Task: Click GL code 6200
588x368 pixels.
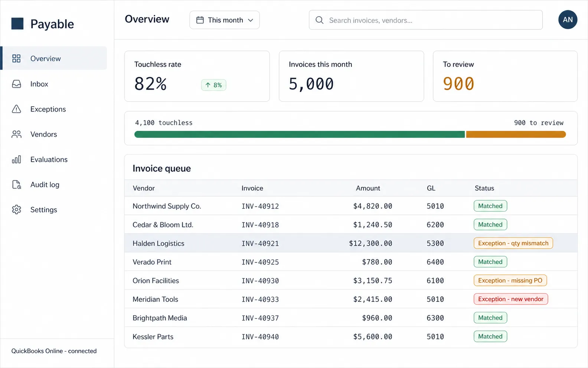Action: pos(435,225)
